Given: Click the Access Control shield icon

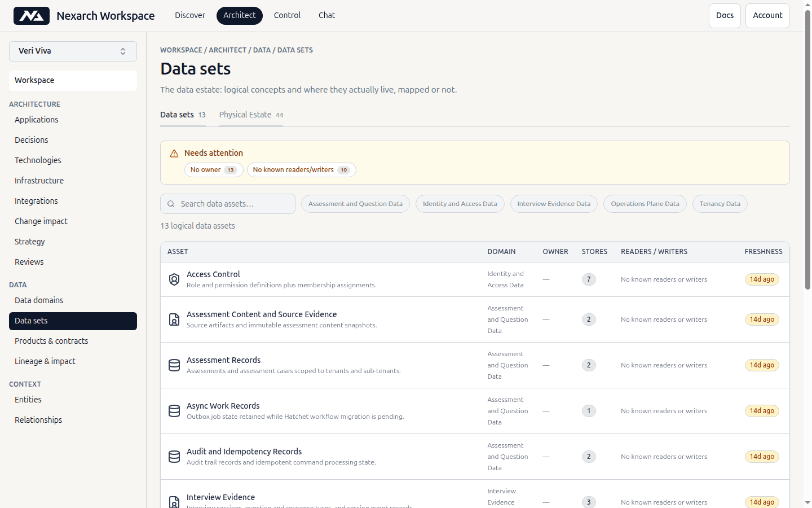Looking at the screenshot, I should pos(174,279).
